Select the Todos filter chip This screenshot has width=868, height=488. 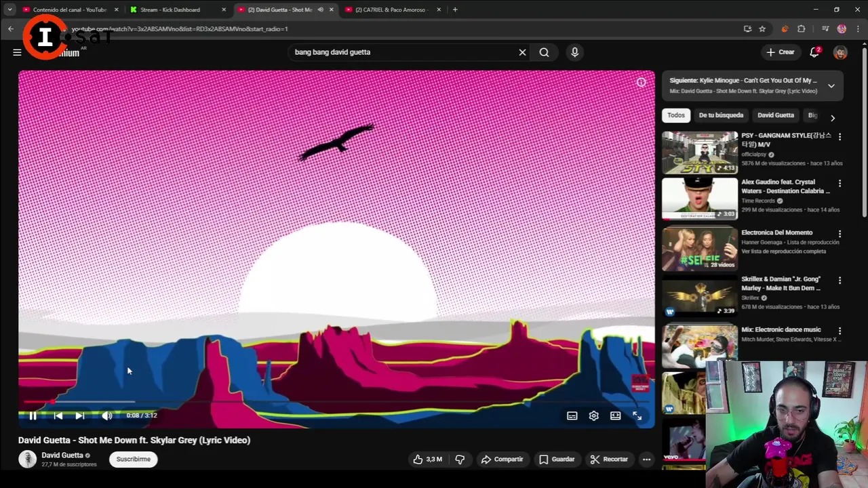click(x=676, y=115)
